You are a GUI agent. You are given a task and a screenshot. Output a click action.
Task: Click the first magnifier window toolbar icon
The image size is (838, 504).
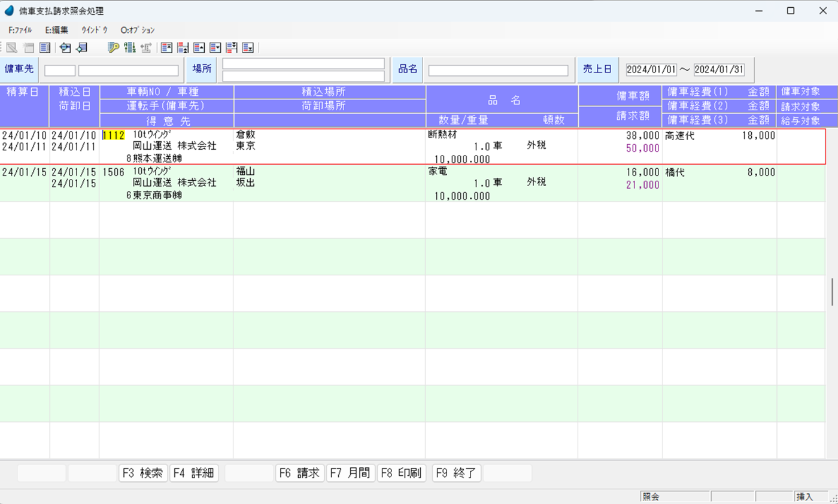[x=65, y=48]
